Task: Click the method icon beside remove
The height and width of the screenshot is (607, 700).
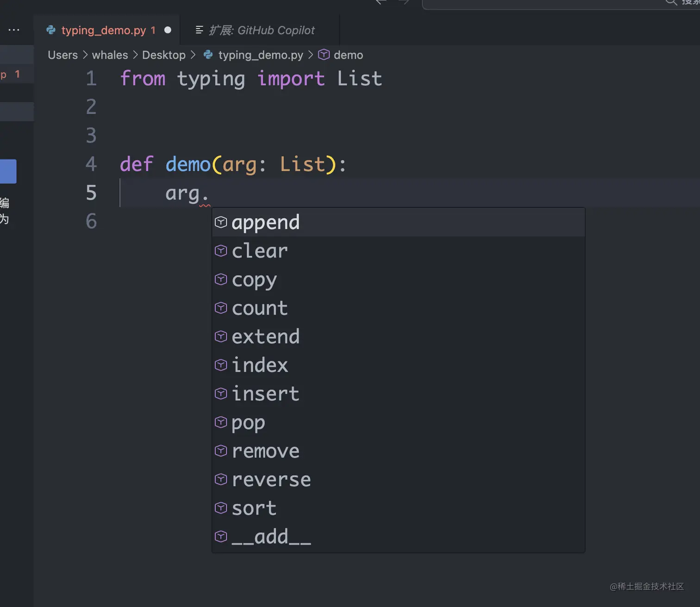Action: 221,451
